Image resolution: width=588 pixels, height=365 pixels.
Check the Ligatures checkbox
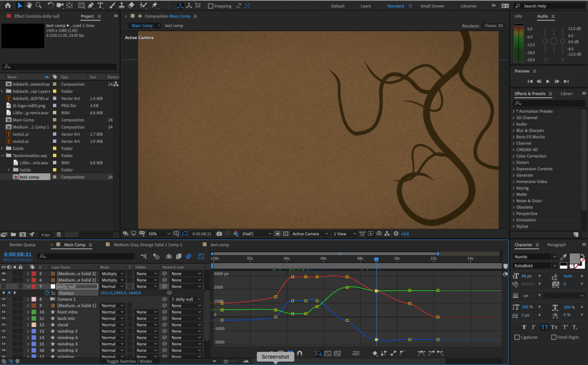point(517,337)
